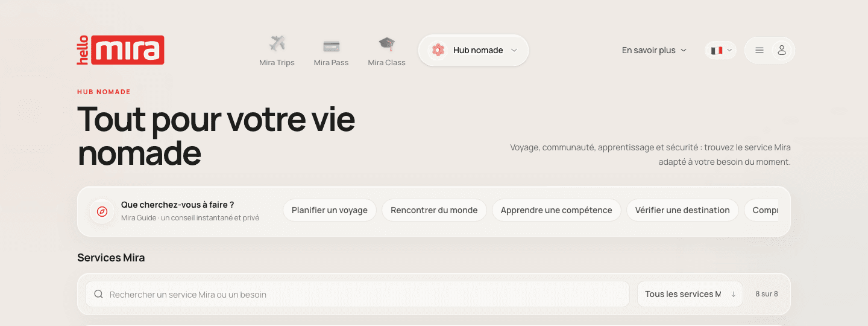Open the language selector chevron
Viewport: 868px width, 326px height.
(730, 51)
